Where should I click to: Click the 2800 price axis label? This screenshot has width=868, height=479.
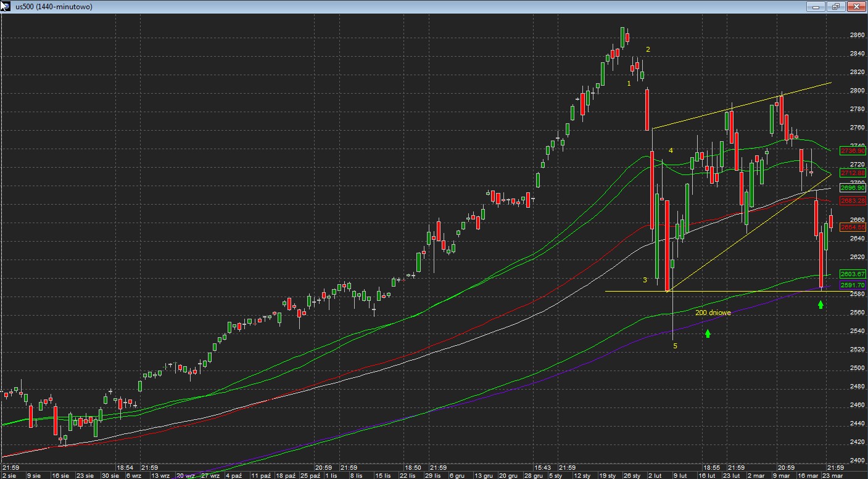point(857,91)
